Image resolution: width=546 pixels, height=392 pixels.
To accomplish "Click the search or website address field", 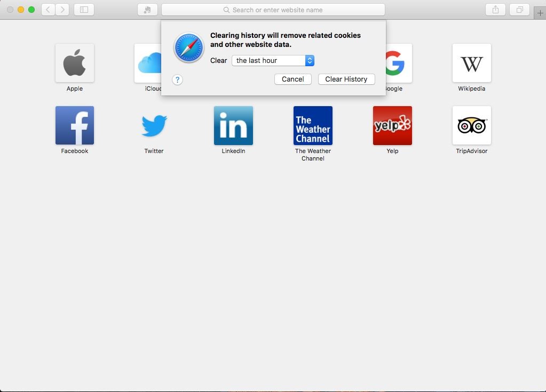I will pos(273,10).
